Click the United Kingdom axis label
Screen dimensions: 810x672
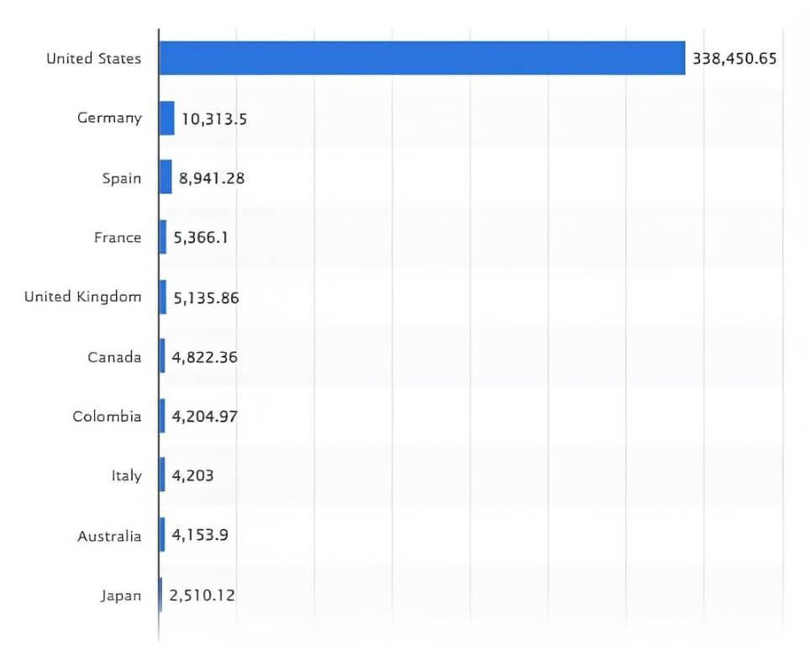82,297
